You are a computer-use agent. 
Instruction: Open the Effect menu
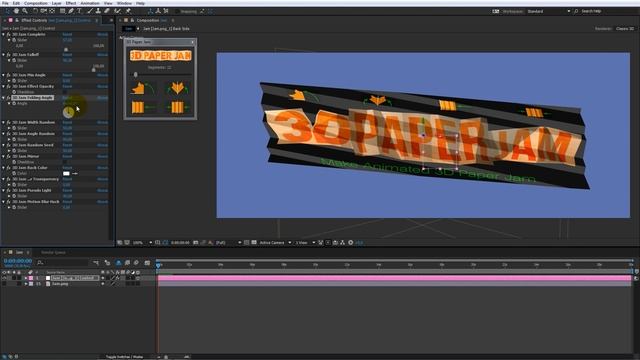coord(71,3)
